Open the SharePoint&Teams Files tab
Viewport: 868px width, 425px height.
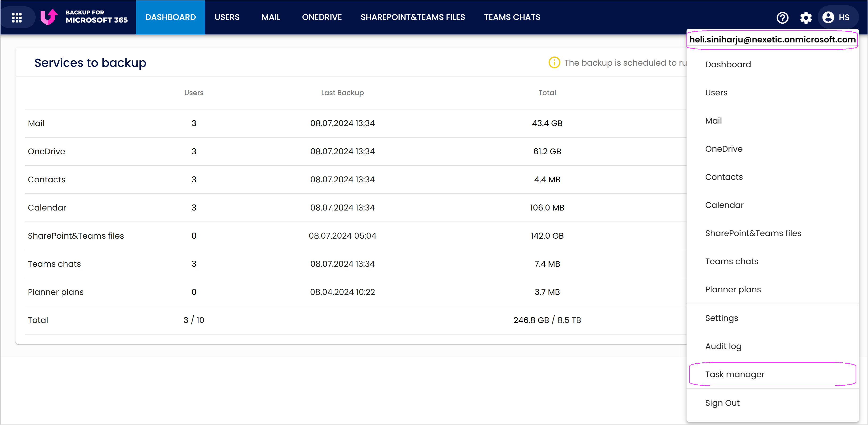413,17
